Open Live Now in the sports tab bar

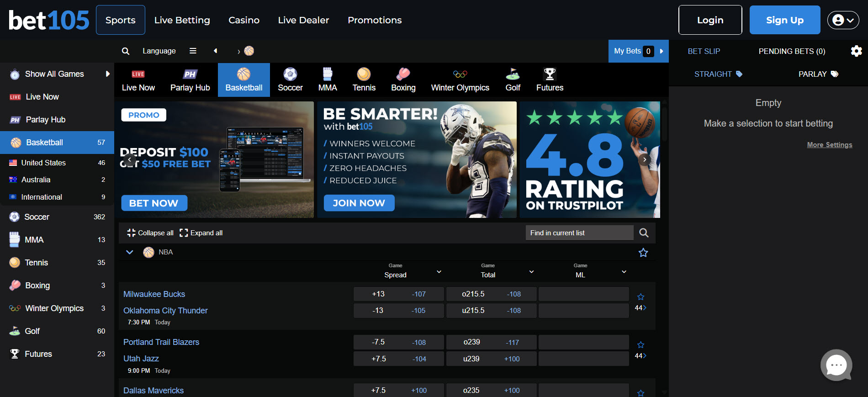coord(138,80)
